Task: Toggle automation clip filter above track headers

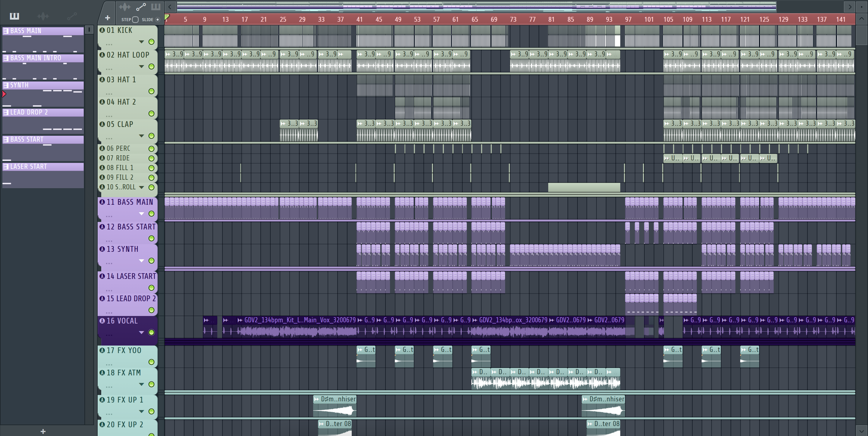Action: 141,7
